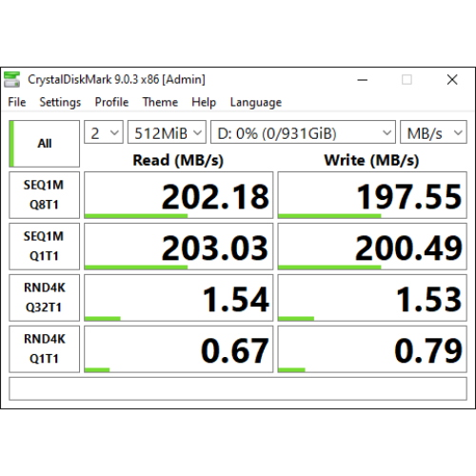476x476 pixels.
Task: Click the 200.49 write result
Action: tap(372, 247)
